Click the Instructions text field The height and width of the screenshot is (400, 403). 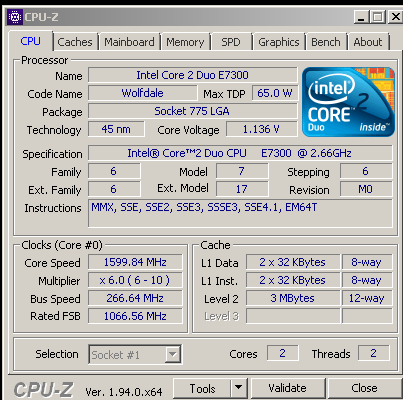click(240, 214)
